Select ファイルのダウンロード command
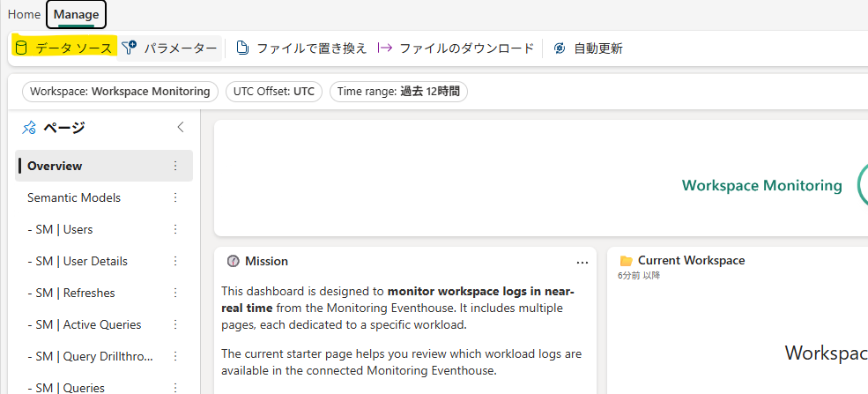This screenshot has height=394, width=868. point(456,48)
